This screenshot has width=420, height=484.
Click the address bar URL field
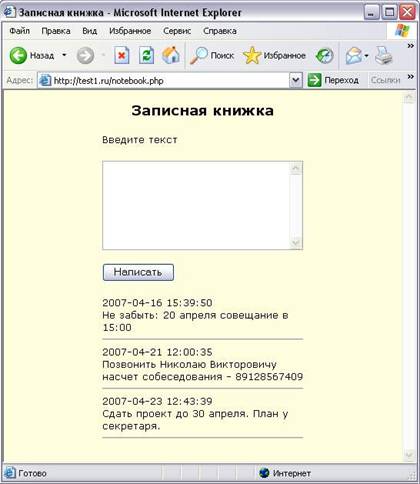(164, 80)
